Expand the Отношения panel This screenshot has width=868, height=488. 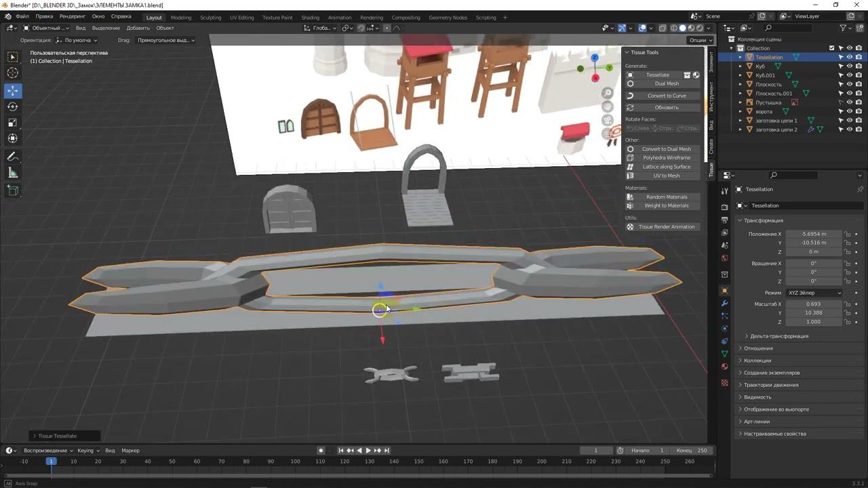[x=758, y=348]
